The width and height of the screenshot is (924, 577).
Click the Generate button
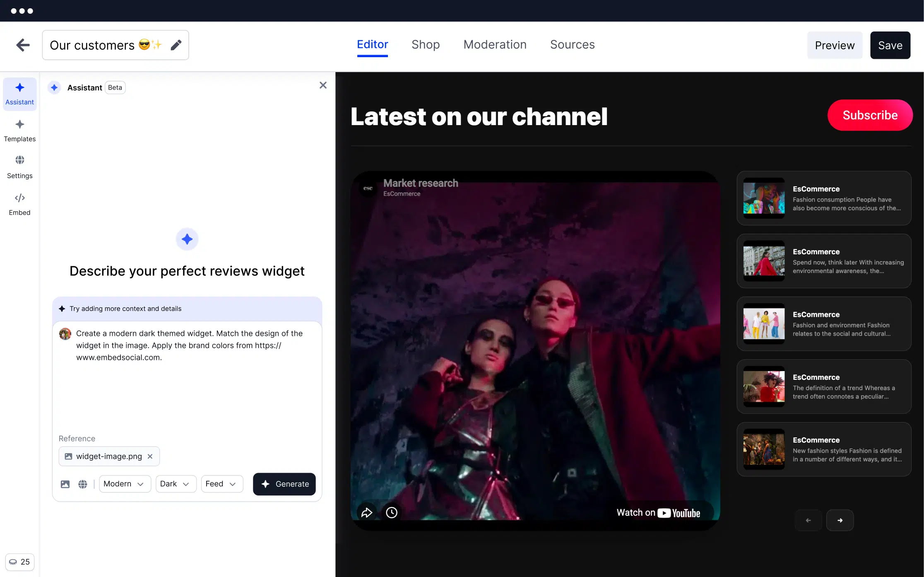pos(284,484)
